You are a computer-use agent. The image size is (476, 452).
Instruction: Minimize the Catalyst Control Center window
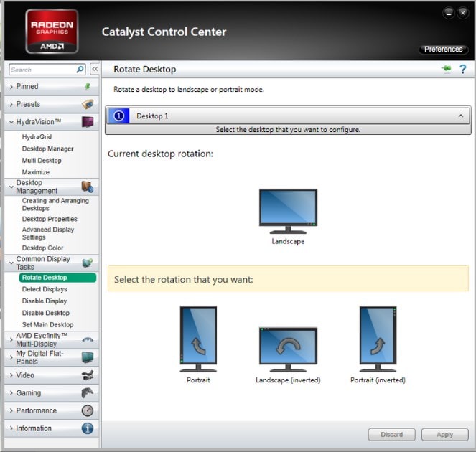(x=449, y=13)
